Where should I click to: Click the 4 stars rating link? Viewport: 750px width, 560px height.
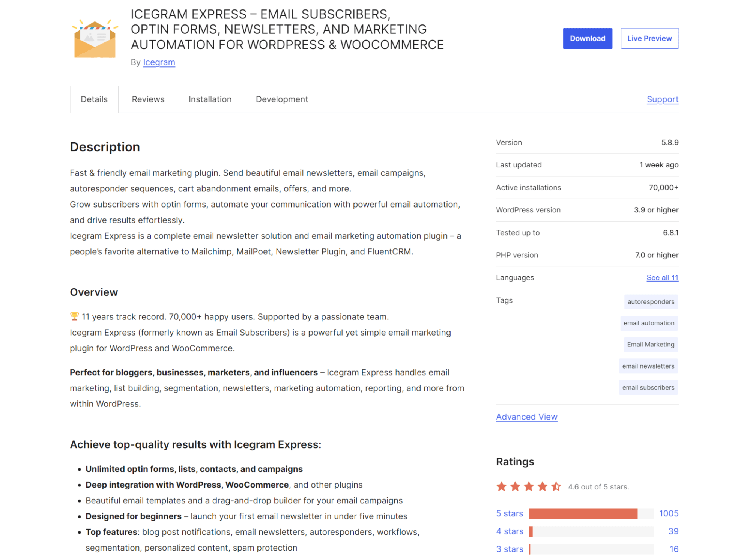pos(510,531)
